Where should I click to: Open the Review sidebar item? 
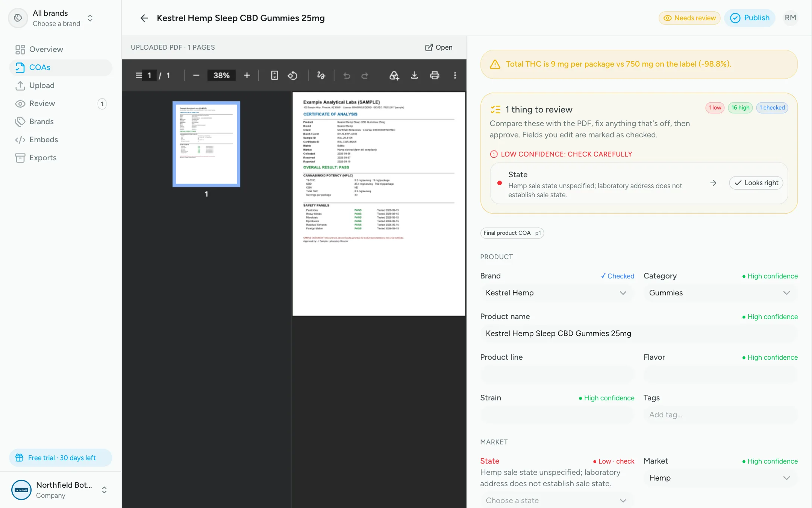click(60, 103)
